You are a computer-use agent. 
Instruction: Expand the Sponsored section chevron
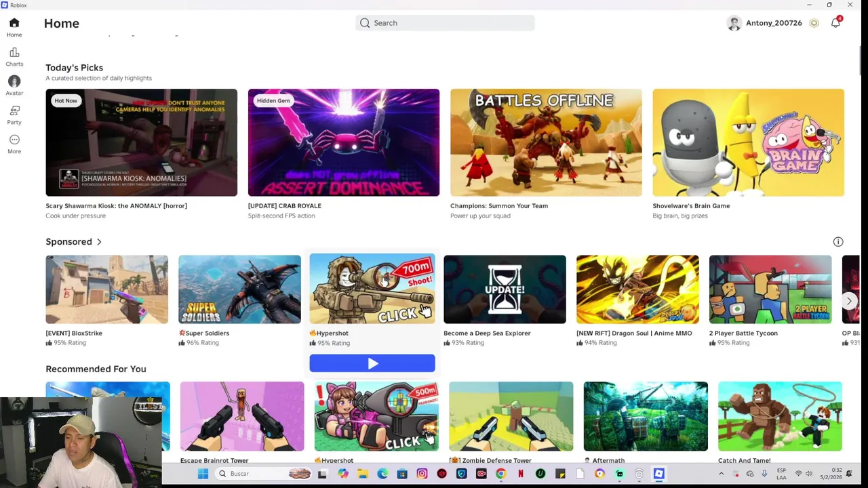(99, 242)
